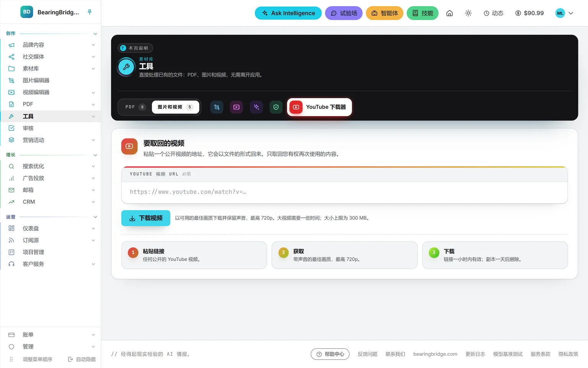Open 试验场 playground button
Viewport: 588px width, 368px height.
pyautogui.click(x=344, y=13)
